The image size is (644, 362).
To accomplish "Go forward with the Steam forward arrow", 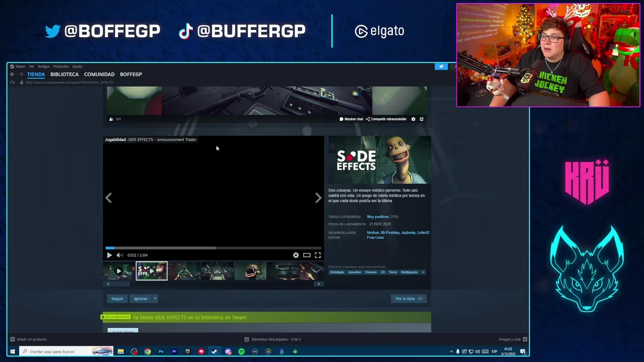I will point(21,74).
